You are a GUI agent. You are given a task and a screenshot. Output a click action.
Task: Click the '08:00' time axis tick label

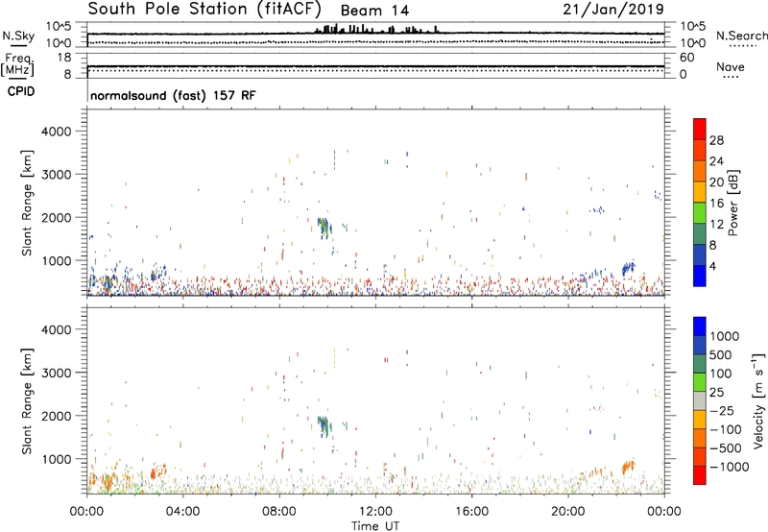[279, 512]
